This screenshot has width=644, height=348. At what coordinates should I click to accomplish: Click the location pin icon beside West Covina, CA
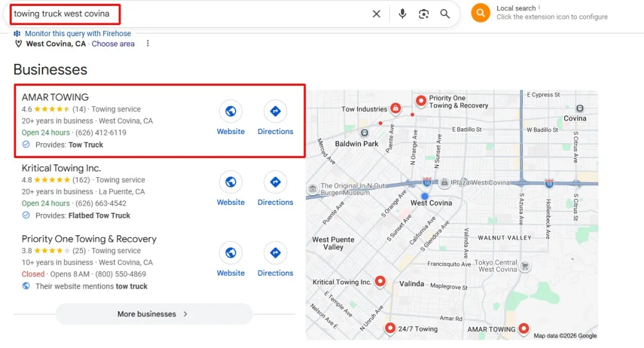click(19, 44)
